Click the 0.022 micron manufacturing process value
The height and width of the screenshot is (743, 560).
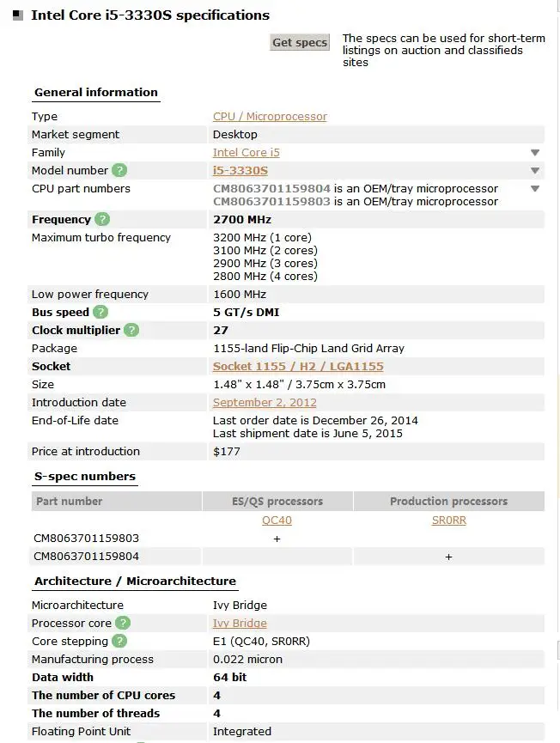247,659
